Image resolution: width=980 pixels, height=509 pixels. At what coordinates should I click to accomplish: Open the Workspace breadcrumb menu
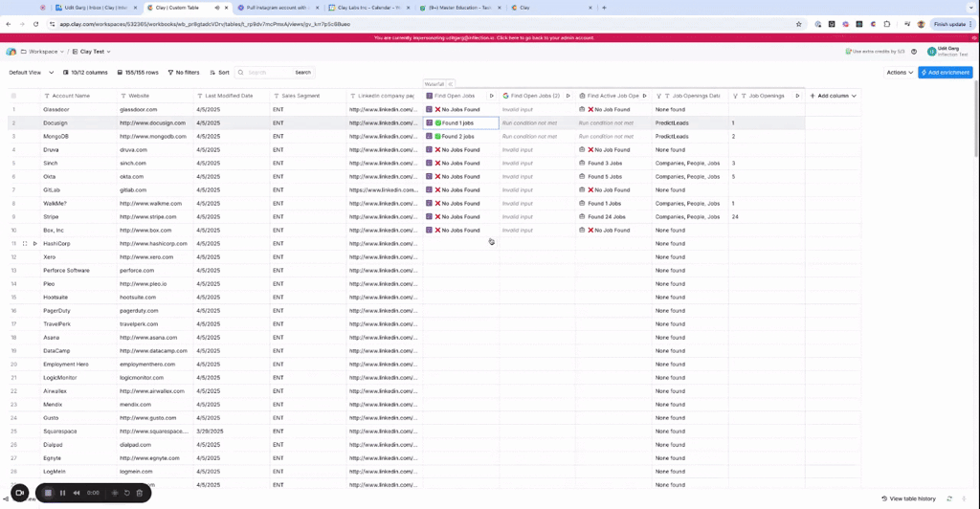pos(43,52)
